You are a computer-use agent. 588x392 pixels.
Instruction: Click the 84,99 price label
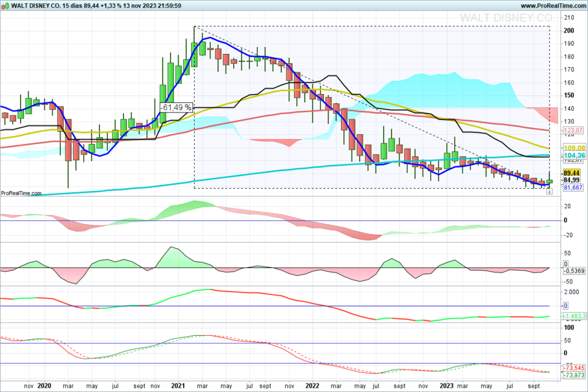[x=571, y=180]
